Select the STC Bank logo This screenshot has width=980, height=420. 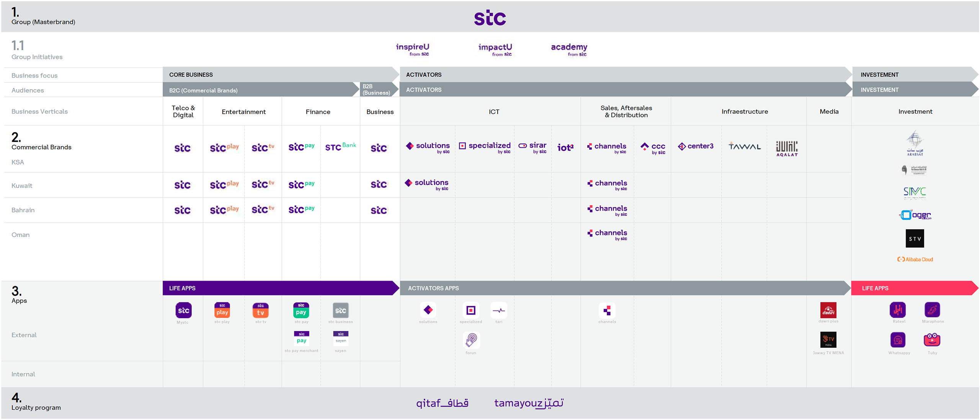[x=340, y=147]
